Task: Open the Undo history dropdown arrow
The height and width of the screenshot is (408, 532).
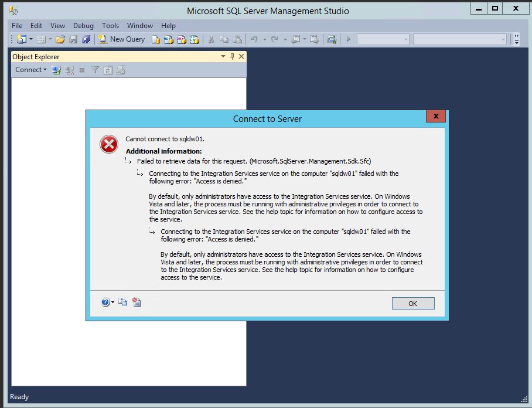Action: click(x=264, y=39)
